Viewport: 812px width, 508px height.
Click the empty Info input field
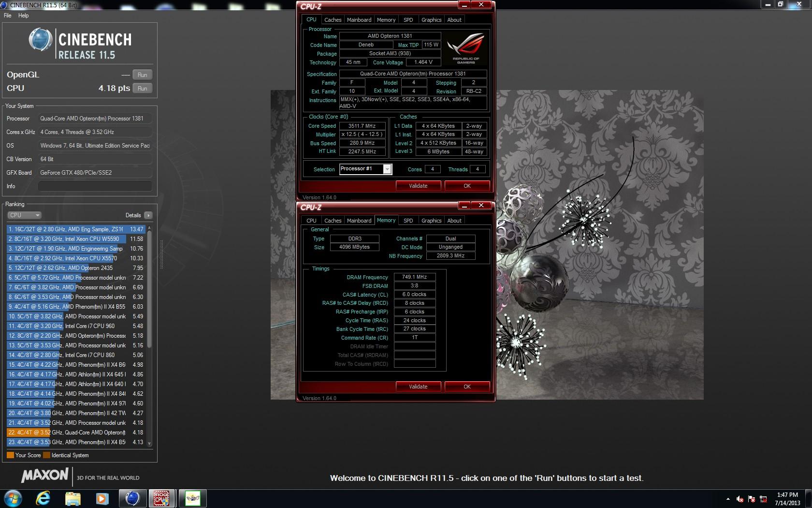tap(95, 186)
